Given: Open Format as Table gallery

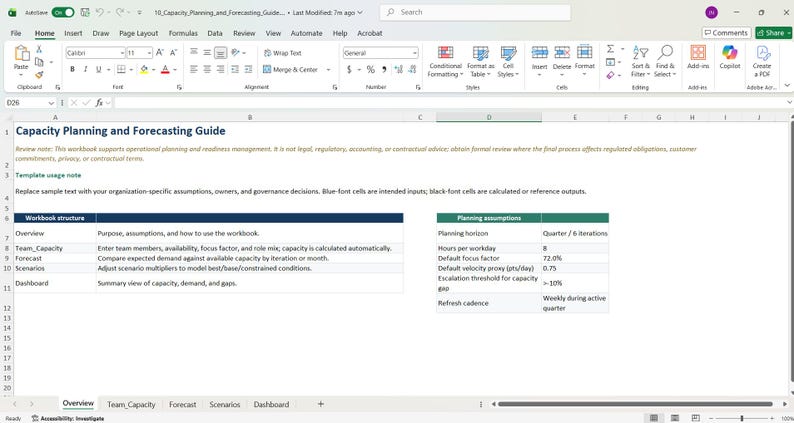Looking at the screenshot, I should click(x=481, y=61).
